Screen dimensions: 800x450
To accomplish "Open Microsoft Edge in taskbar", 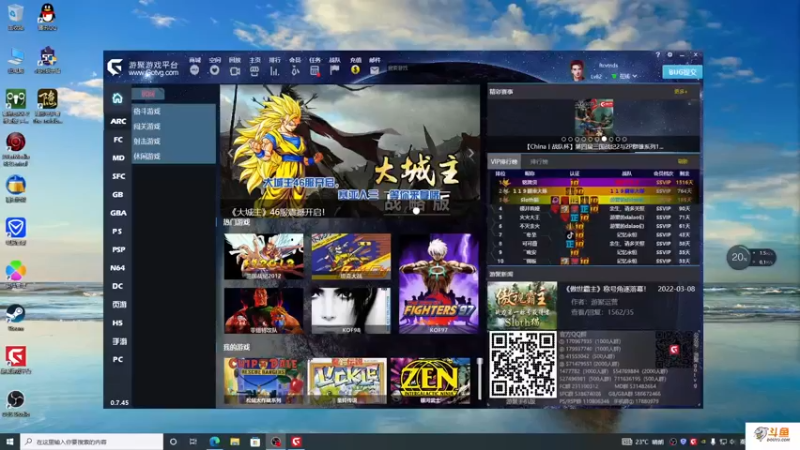I will [214, 442].
